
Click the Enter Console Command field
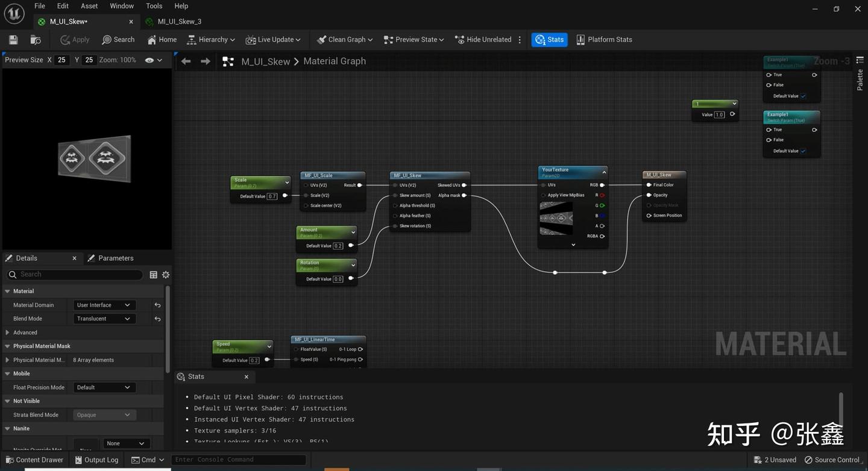[238, 460]
